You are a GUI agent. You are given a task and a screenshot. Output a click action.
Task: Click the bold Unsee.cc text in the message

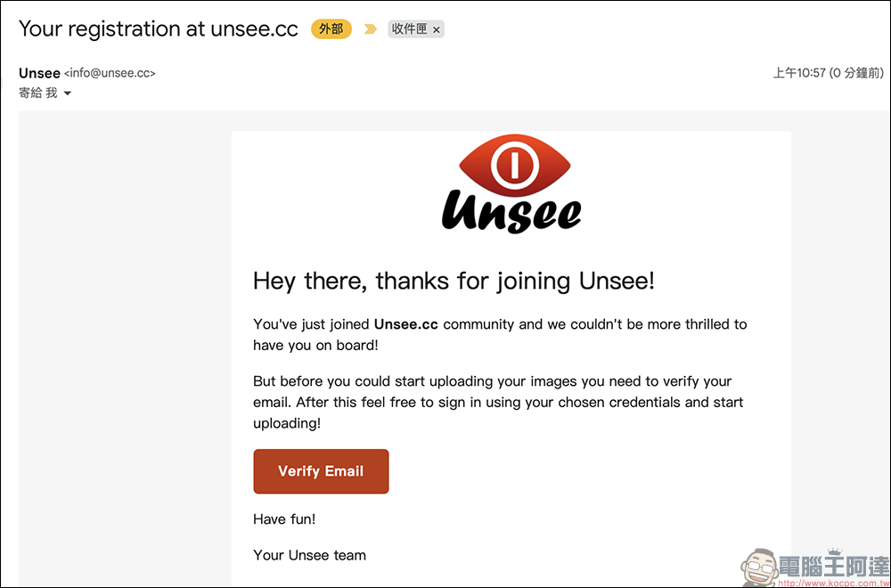405,324
